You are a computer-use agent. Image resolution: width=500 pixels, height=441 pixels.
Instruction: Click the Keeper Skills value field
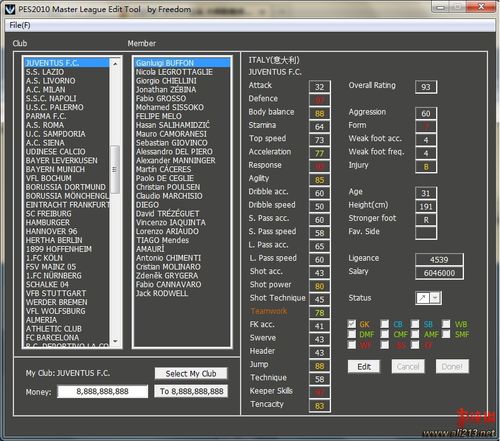(x=320, y=392)
